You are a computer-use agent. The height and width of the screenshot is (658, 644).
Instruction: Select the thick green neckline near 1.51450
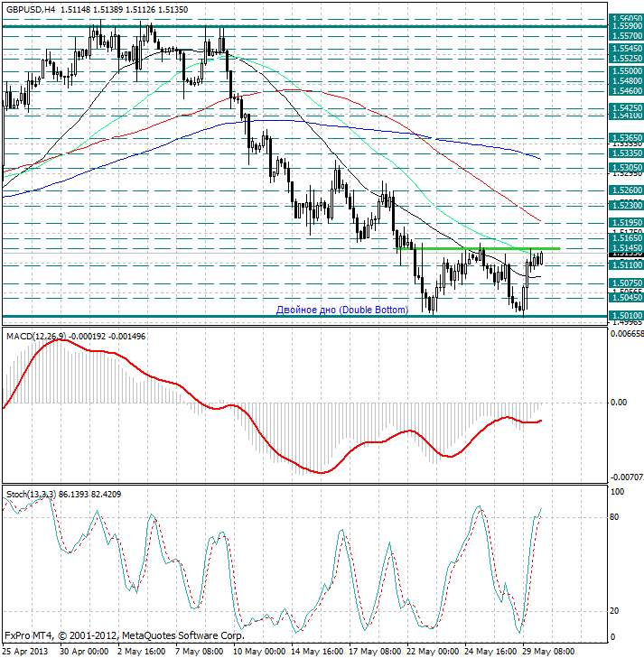coord(479,248)
